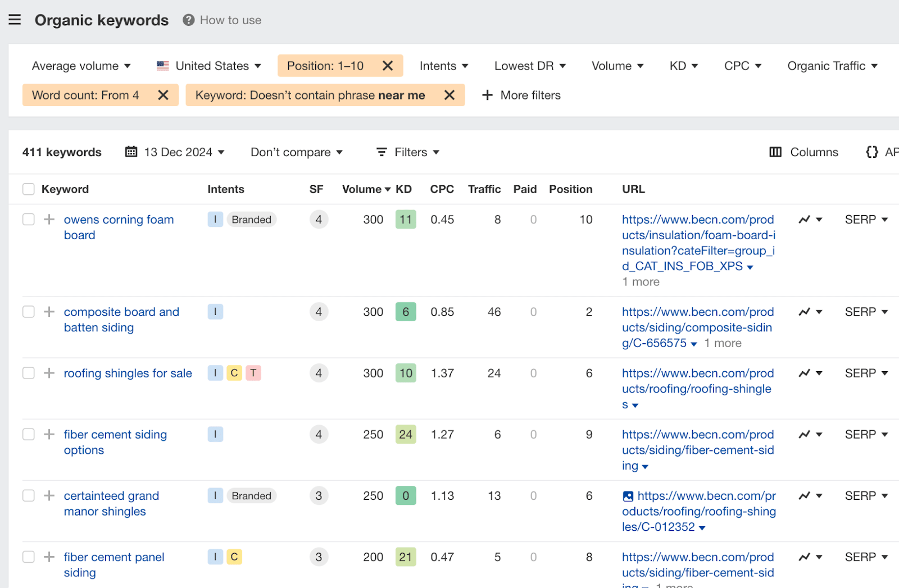The image size is (899, 588).
Task: Remove the Word count: From 4 filter
Action: click(x=164, y=94)
